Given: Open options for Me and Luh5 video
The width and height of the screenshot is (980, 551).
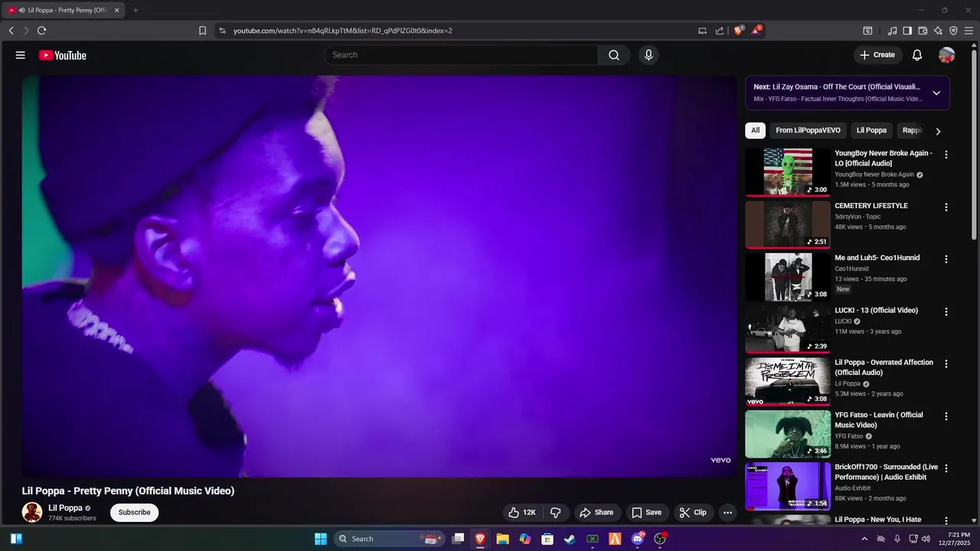Looking at the screenshot, I should (946, 259).
